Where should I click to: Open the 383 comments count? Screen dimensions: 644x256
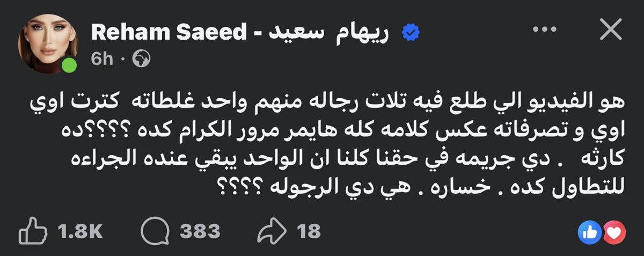[200, 231]
